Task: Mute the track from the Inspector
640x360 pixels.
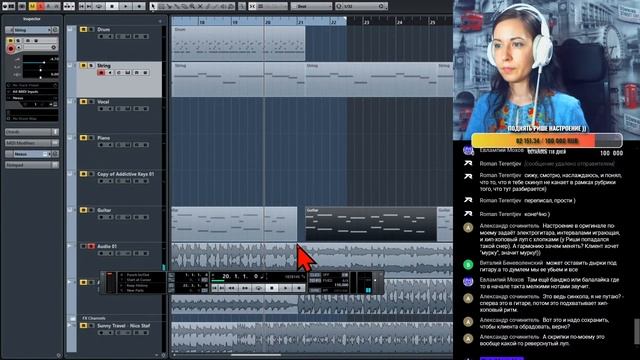Action: (x=11, y=40)
